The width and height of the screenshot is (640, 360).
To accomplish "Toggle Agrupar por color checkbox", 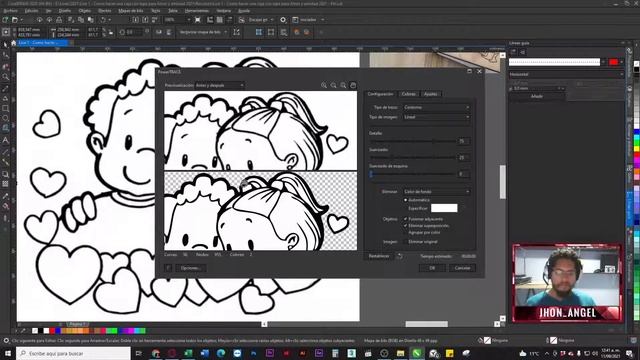I will (x=406, y=232).
